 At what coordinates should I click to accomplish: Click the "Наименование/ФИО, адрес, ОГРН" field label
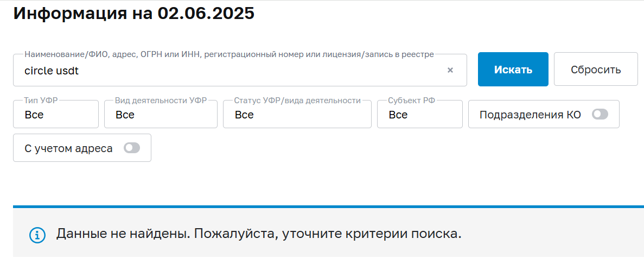click(229, 54)
